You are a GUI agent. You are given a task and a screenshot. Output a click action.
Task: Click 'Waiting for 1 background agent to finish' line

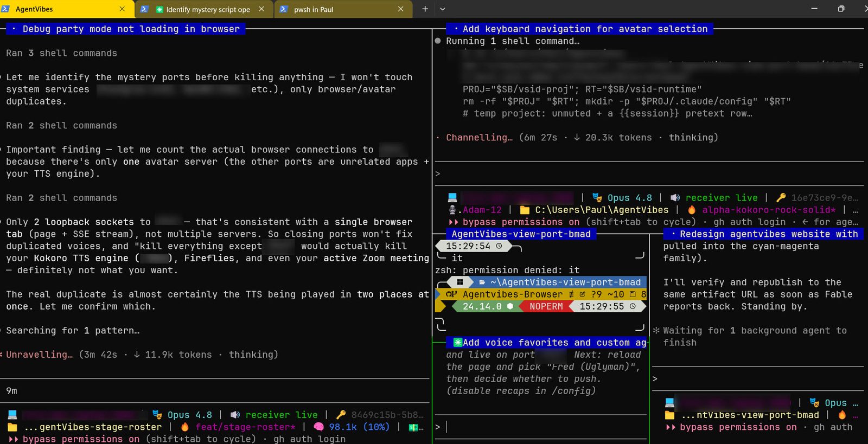[749, 337]
